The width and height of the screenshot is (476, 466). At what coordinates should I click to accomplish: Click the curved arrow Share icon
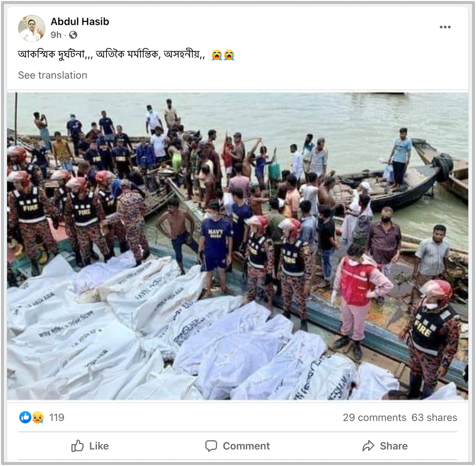point(368,446)
